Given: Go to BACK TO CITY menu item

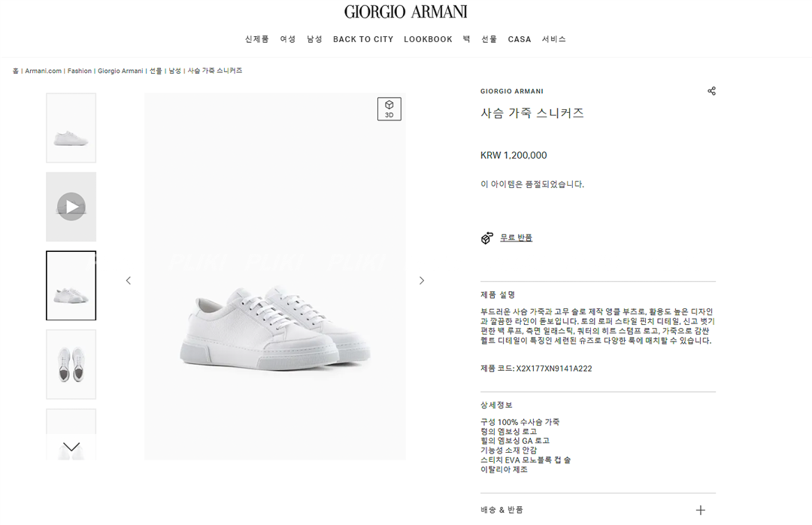Looking at the screenshot, I should [363, 39].
